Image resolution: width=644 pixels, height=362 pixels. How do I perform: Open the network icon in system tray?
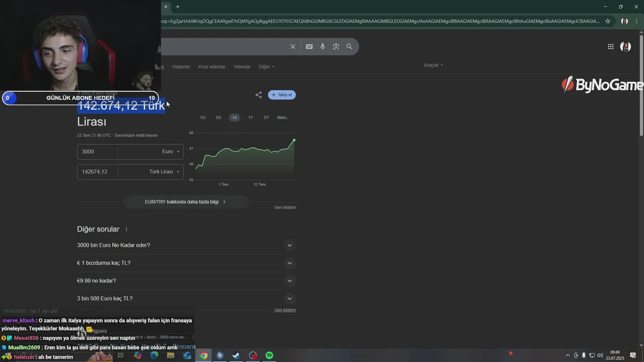592,355
